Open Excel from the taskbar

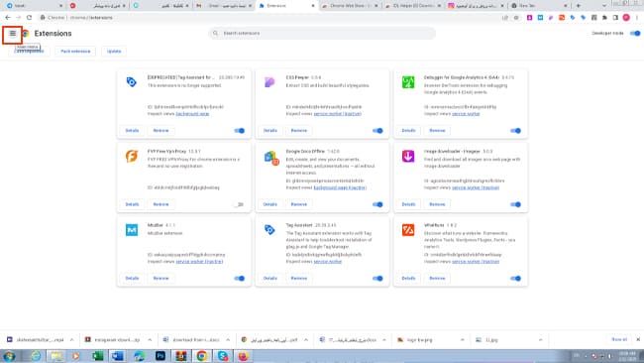tap(98, 356)
